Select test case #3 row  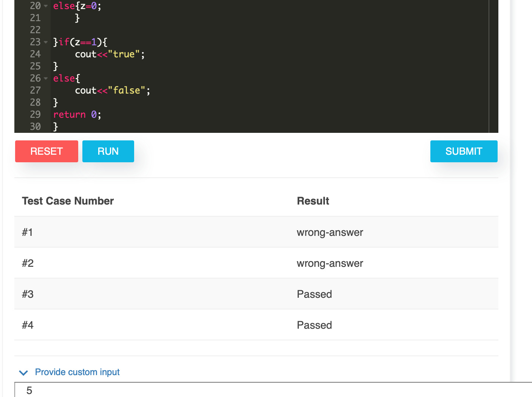click(x=256, y=294)
